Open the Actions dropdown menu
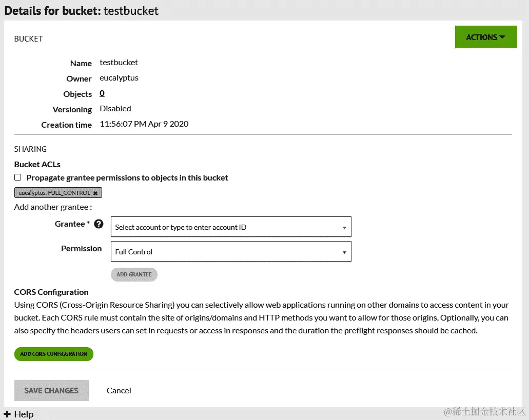The width and height of the screenshot is (529, 420). pyautogui.click(x=485, y=37)
